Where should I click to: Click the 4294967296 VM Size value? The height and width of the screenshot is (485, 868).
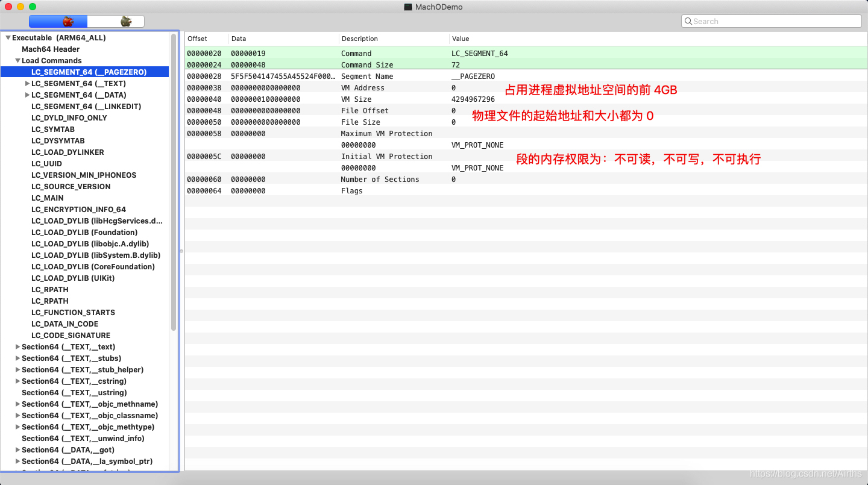[x=473, y=99]
